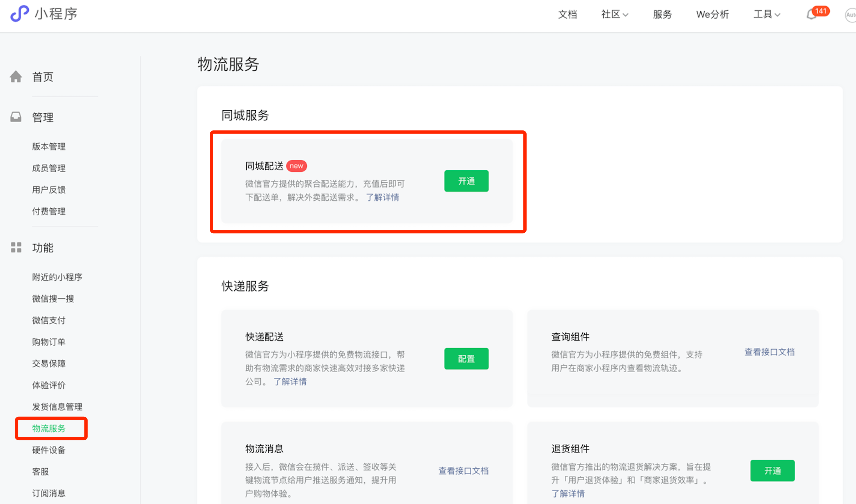Open 付费管理 in the sidebar
Screen dimensions: 856x504
click(x=49, y=211)
